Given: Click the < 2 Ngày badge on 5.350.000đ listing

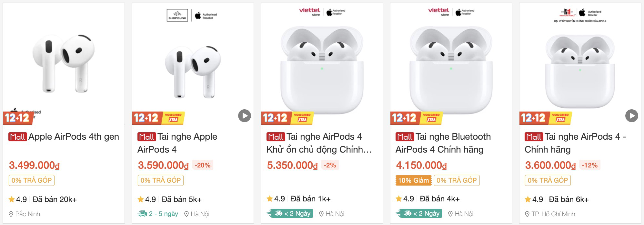Looking at the screenshot, I should [x=290, y=213].
